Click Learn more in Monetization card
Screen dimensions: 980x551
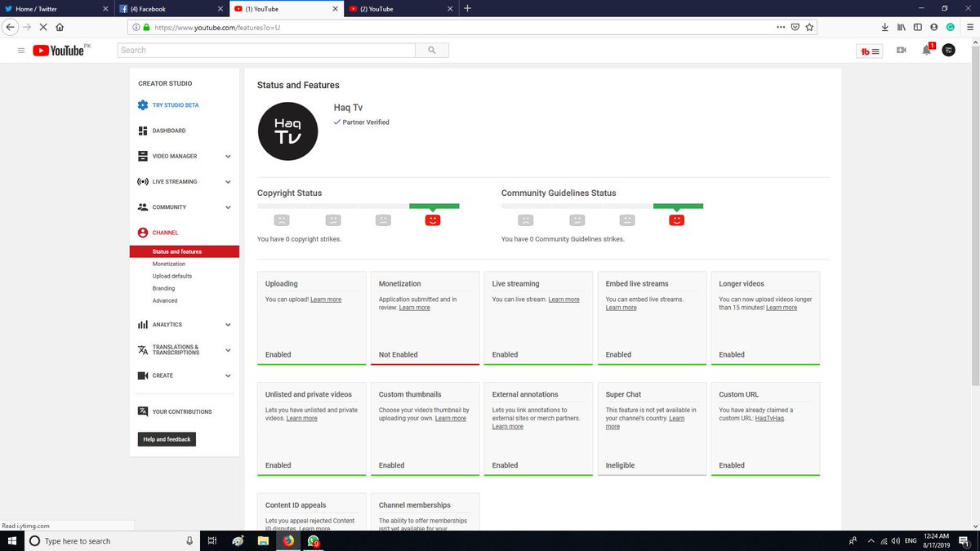414,308
